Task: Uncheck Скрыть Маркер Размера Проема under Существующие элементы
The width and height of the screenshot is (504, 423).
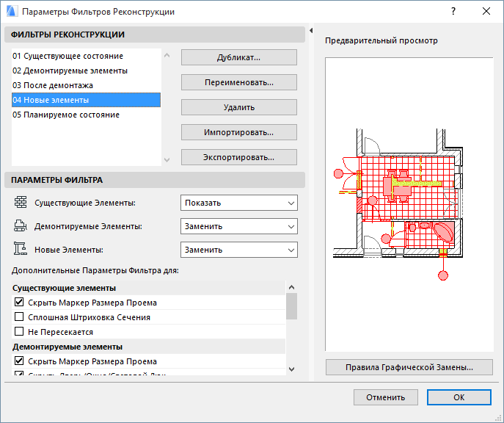Action: pos(19,302)
